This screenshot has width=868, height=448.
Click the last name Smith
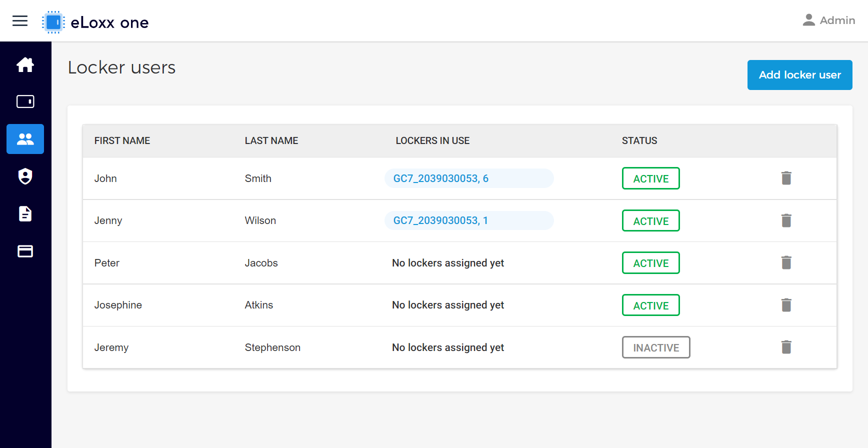(258, 178)
